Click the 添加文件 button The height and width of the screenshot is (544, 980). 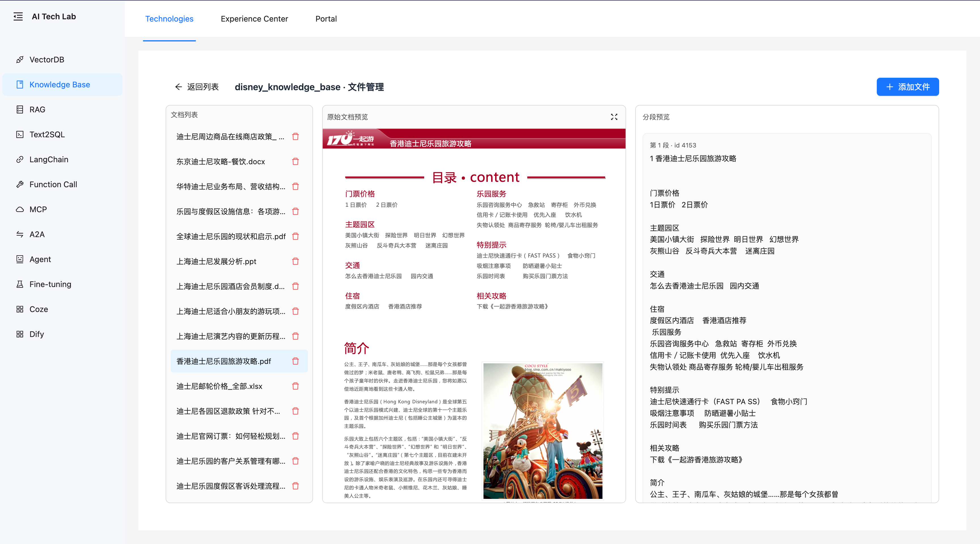point(908,87)
